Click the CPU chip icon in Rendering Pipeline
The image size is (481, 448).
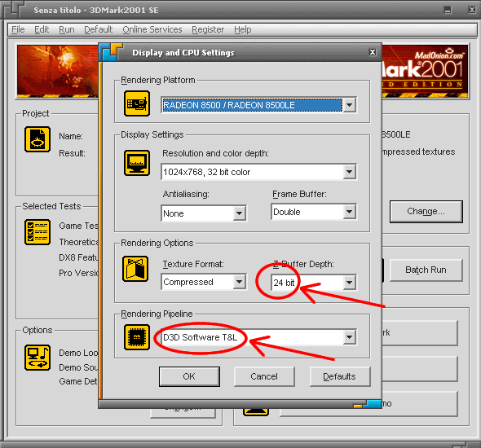[x=137, y=337]
